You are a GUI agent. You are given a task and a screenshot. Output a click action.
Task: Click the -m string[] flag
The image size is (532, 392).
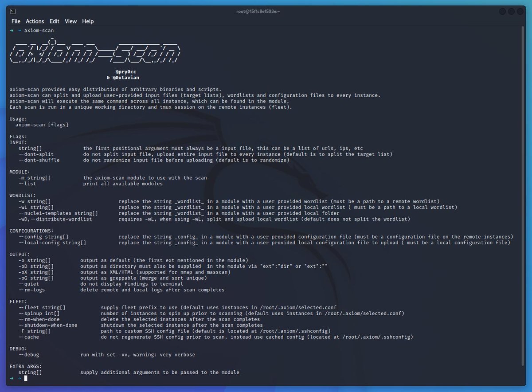(x=35, y=178)
